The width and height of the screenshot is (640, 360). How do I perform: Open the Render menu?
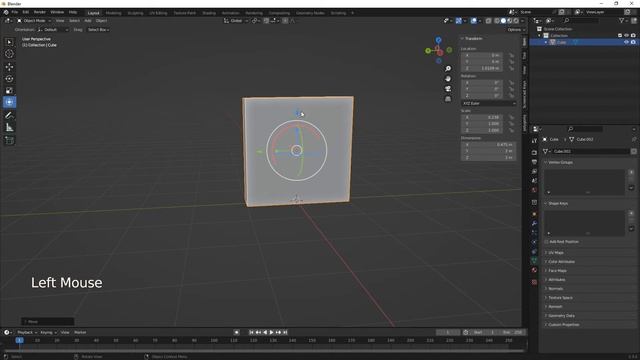tap(40, 12)
